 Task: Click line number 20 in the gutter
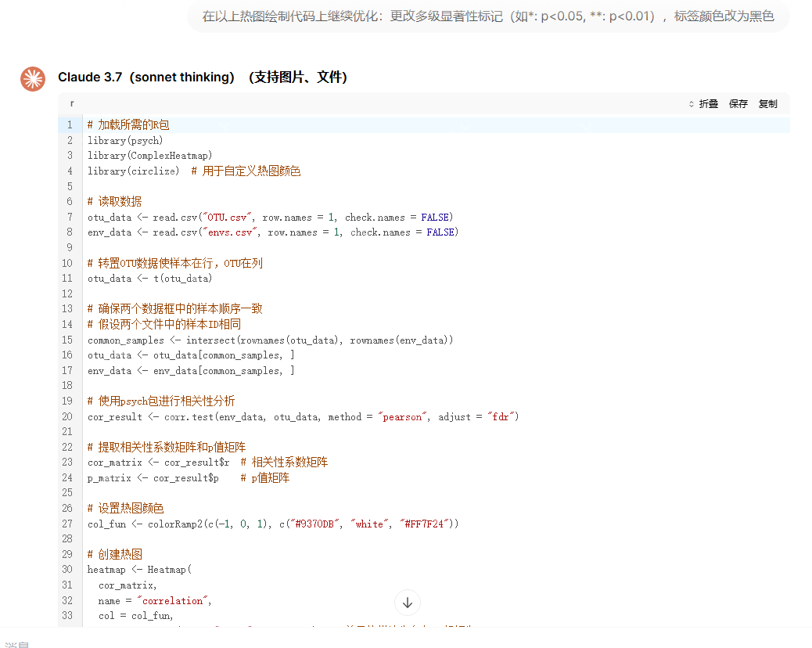(x=66, y=416)
